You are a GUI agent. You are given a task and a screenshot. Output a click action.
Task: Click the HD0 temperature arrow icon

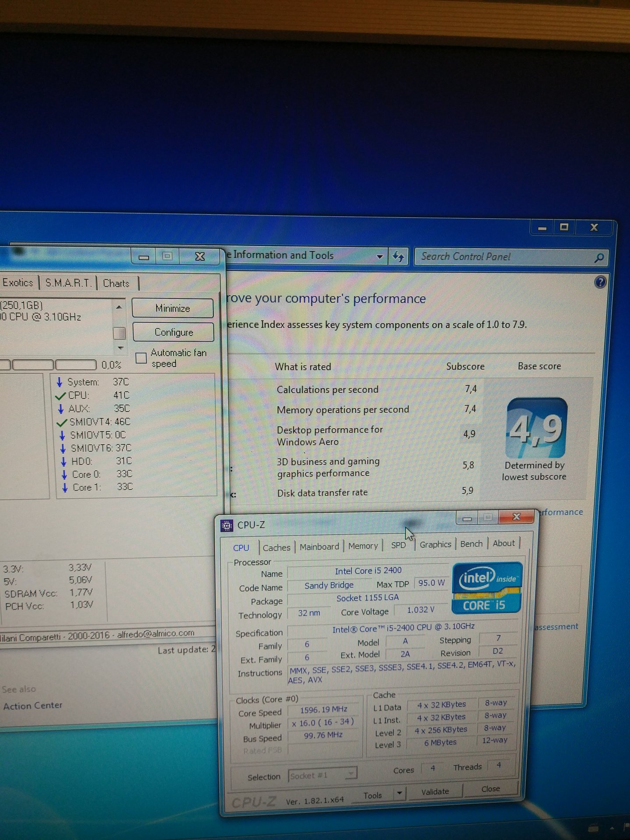63,462
